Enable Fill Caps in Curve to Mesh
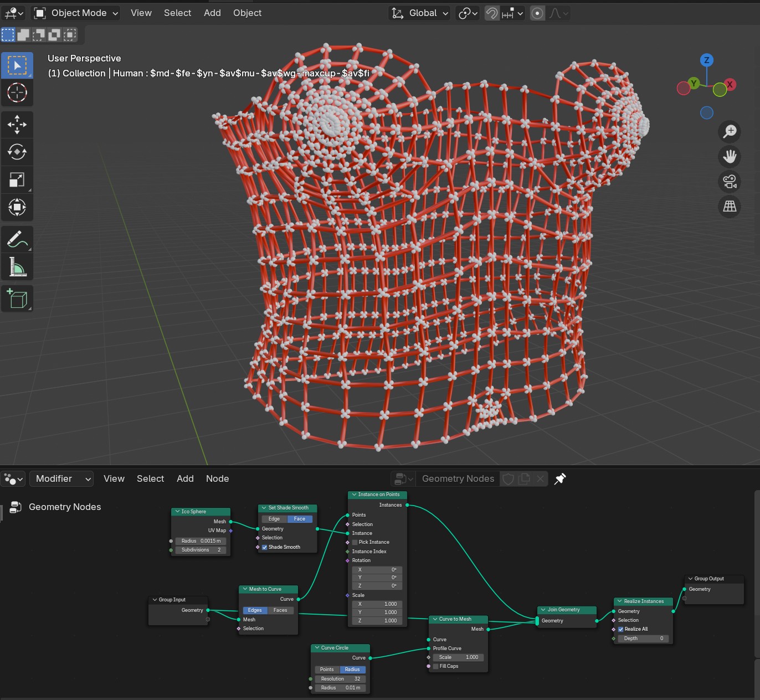Image resolution: width=760 pixels, height=700 pixels. pyautogui.click(x=435, y=666)
